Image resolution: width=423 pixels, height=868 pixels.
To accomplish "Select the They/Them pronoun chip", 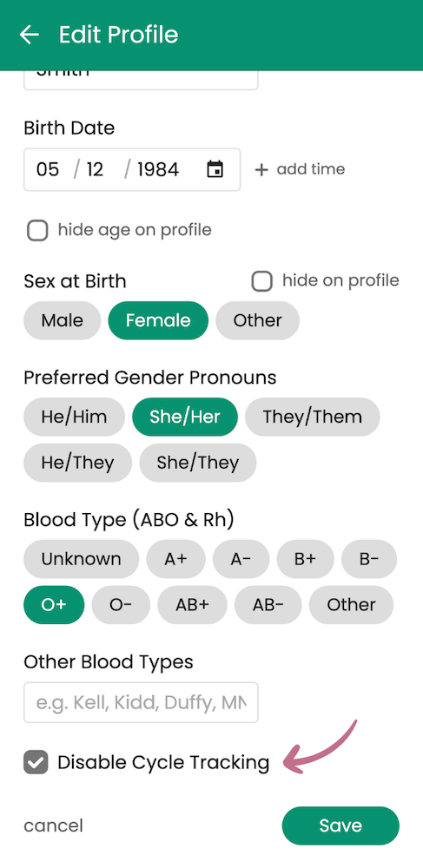I will point(313,417).
